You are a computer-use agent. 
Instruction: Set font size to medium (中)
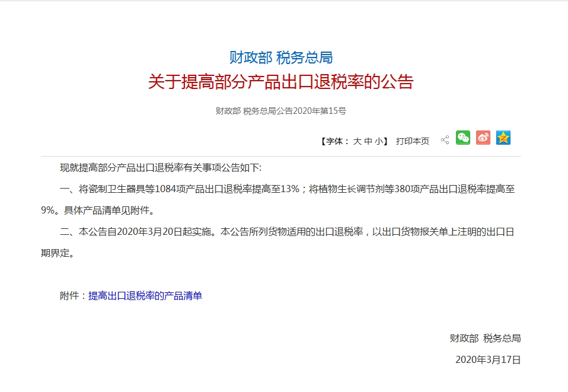tap(368, 141)
